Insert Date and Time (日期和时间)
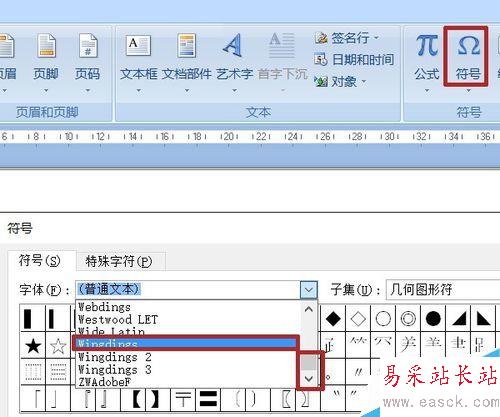This screenshot has height=417, width=500. click(354, 60)
